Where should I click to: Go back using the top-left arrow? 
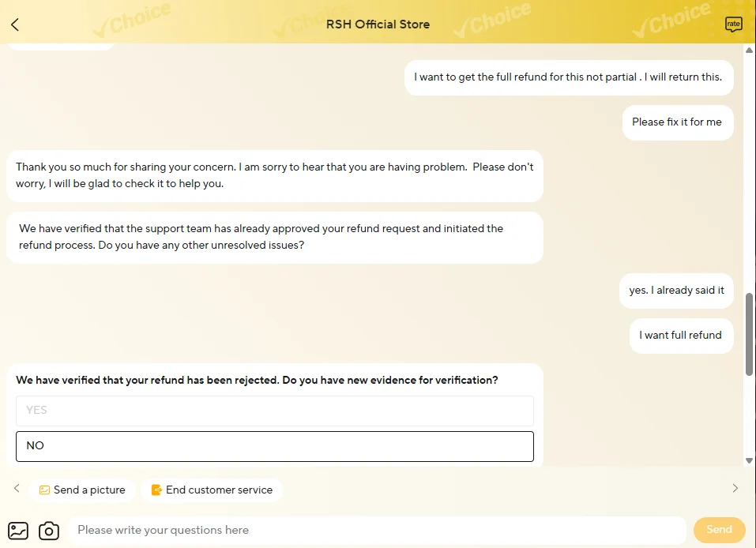(x=15, y=24)
